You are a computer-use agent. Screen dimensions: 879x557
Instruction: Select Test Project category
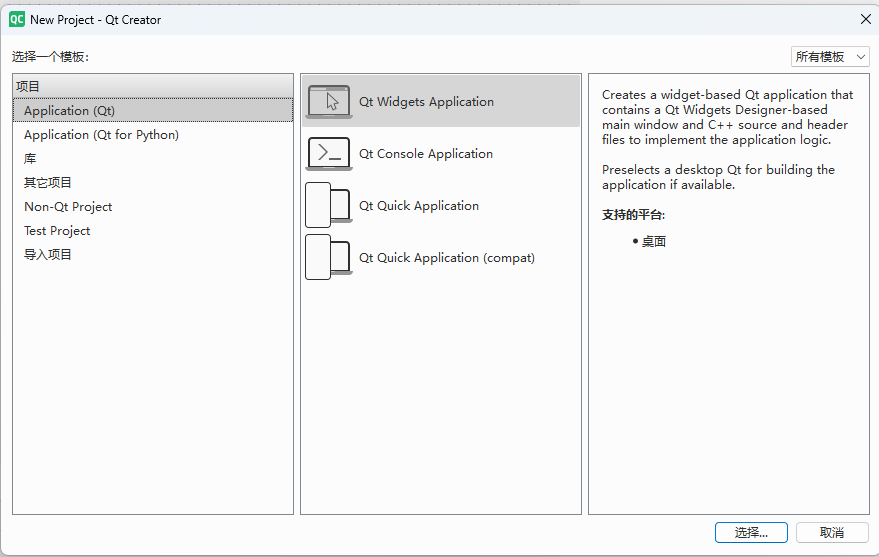153,231
